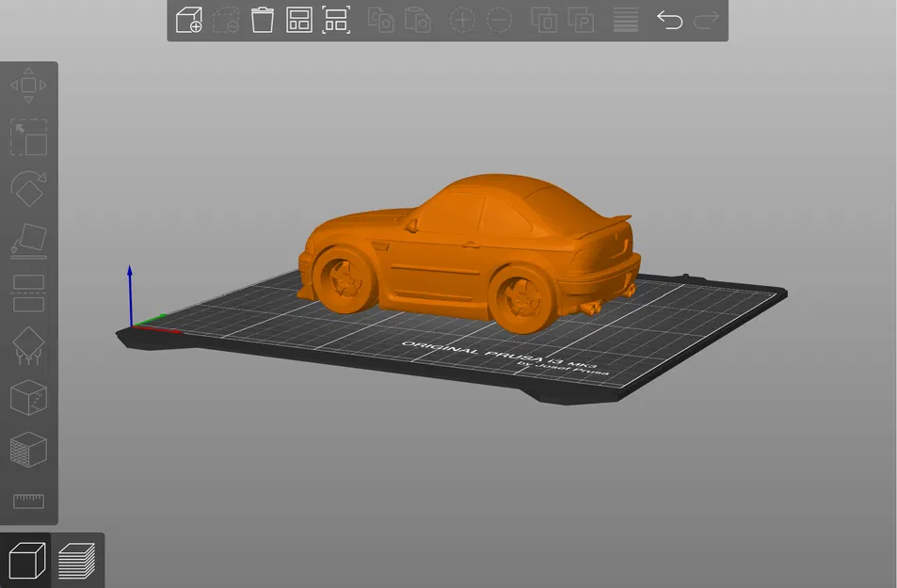Image resolution: width=897 pixels, height=588 pixels.
Task: Select the Rotate tool
Action: click(x=29, y=189)
